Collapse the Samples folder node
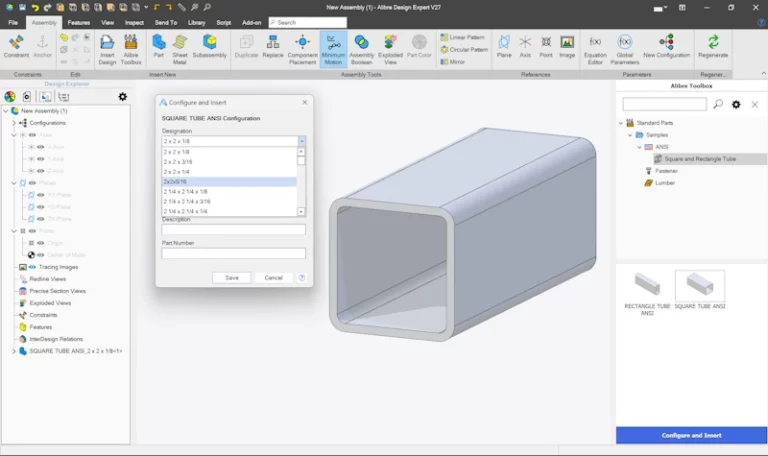This screenshot has height=456, width=768. (x=630, y=135)
